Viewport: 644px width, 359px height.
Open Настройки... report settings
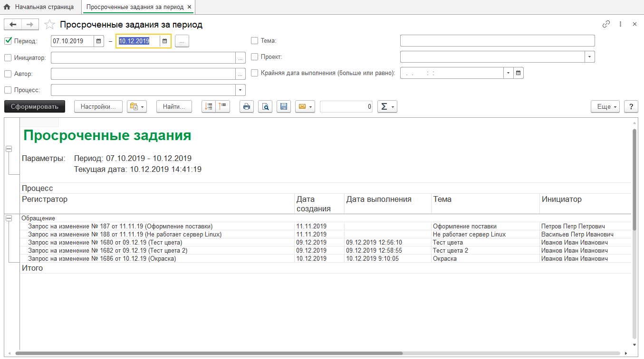(x=98, y=107)
